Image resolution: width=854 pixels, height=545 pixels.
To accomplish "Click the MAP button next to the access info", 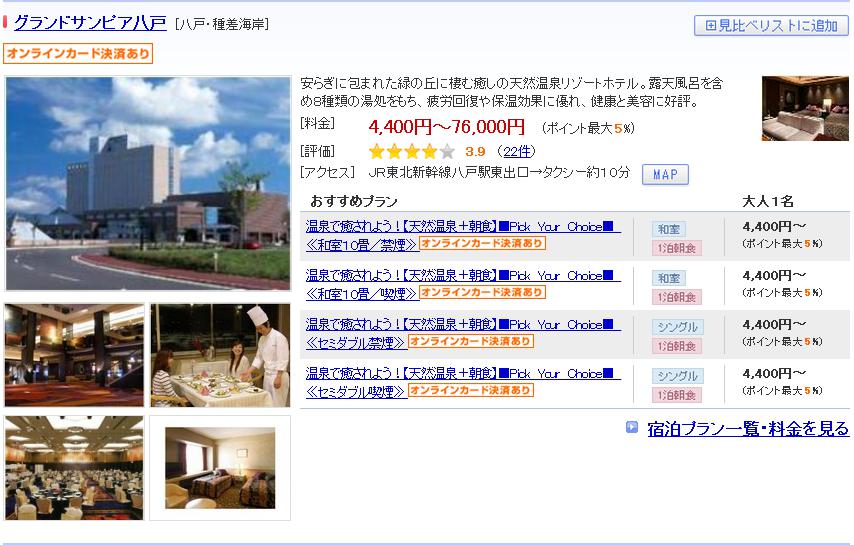I will 665,175.
